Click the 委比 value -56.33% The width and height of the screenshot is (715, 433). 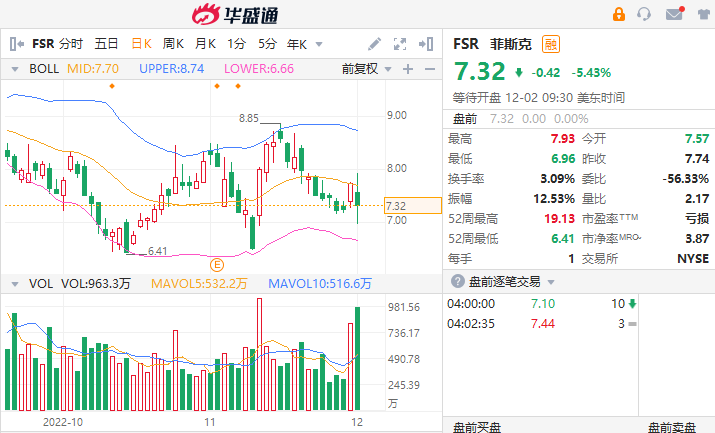(686, 179)
